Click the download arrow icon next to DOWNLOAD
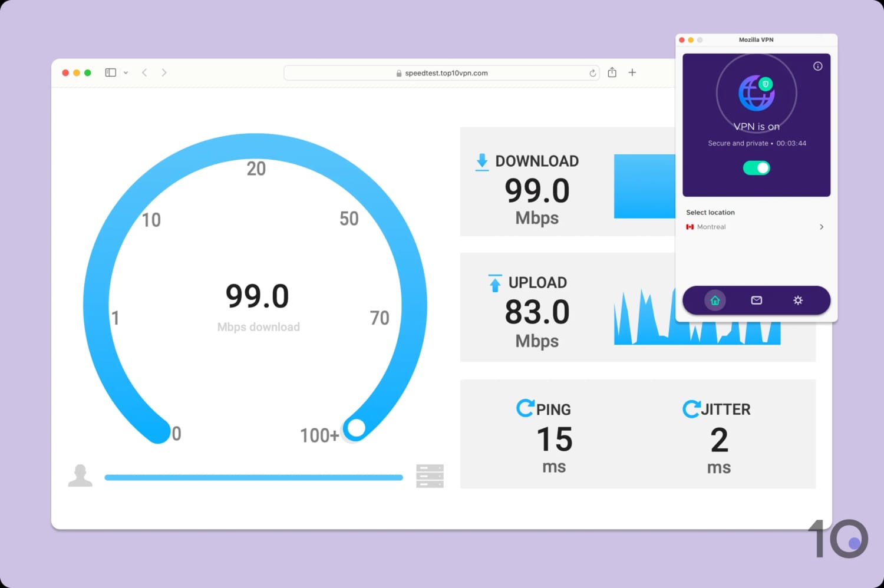884x588 pixels. click(x=482, y=161)
